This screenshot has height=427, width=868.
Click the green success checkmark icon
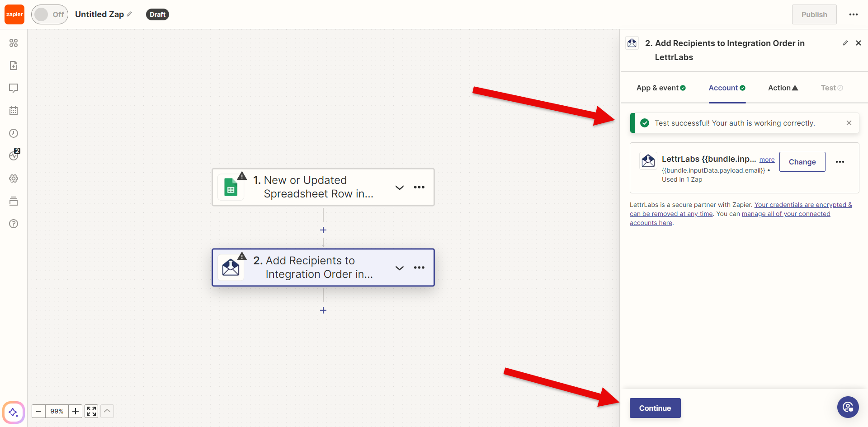click(645, 123)
